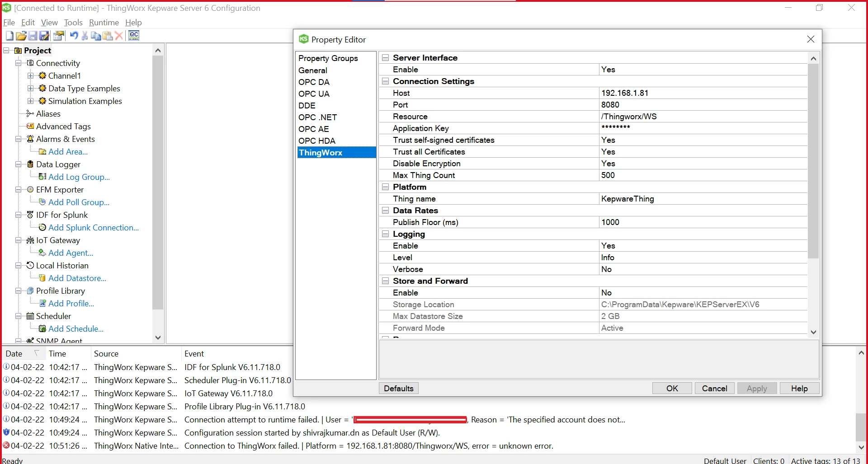Click the Alarms & Events bell icon
The height and width of the screenshot is (464, 868).
30,139
